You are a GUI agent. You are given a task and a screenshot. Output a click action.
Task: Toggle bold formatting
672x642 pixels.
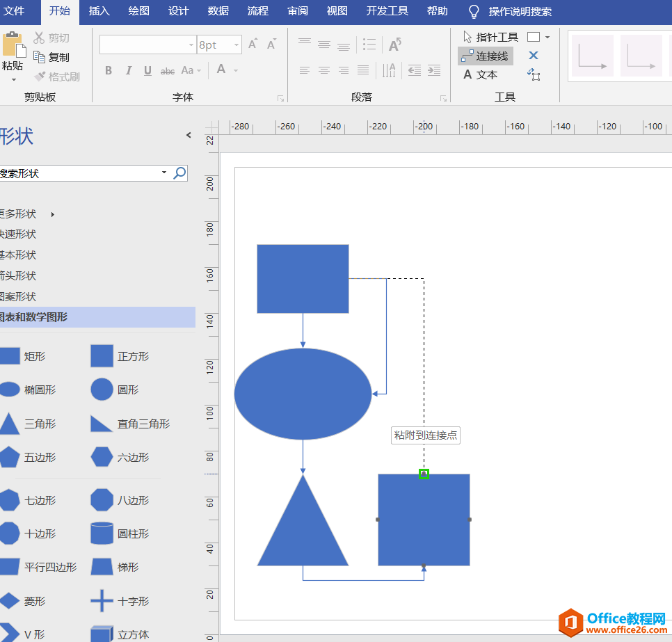tap(109, 70)
